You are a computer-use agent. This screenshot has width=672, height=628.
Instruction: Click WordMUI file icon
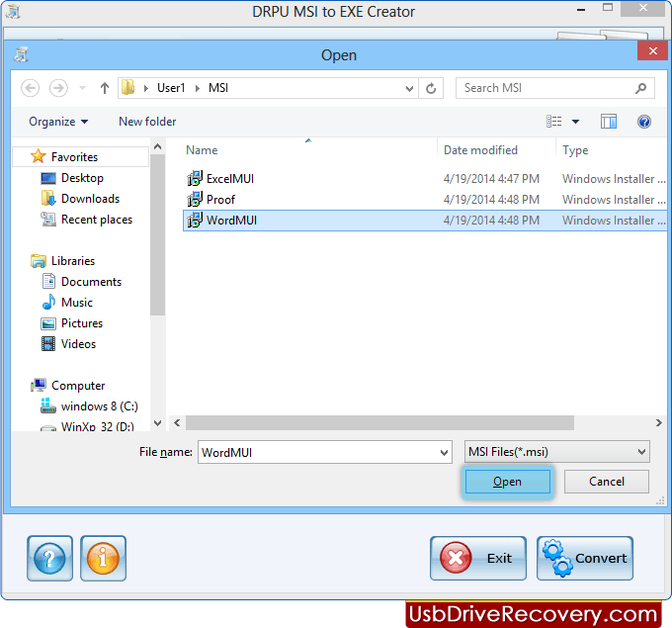tap(195, 221)
